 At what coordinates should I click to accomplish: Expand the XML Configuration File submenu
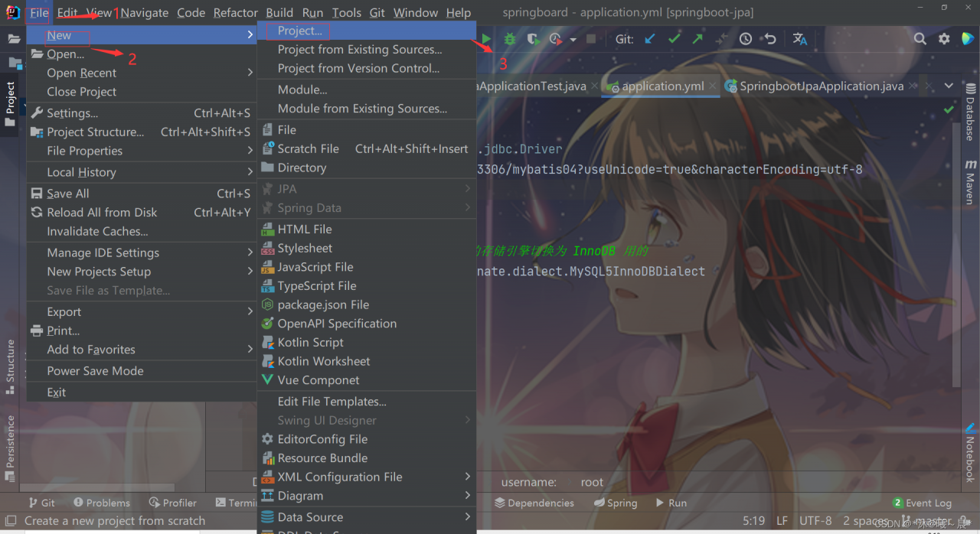click(x=467, y=477)
